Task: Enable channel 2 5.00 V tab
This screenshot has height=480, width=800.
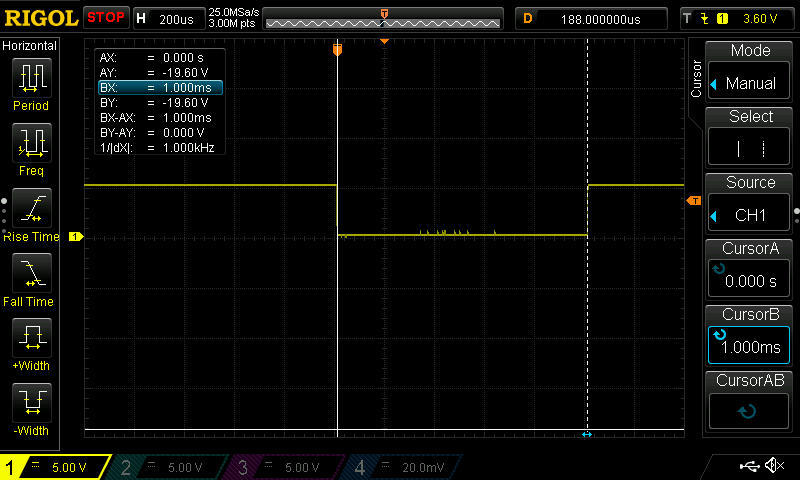Action: click(x=166, y=467)
